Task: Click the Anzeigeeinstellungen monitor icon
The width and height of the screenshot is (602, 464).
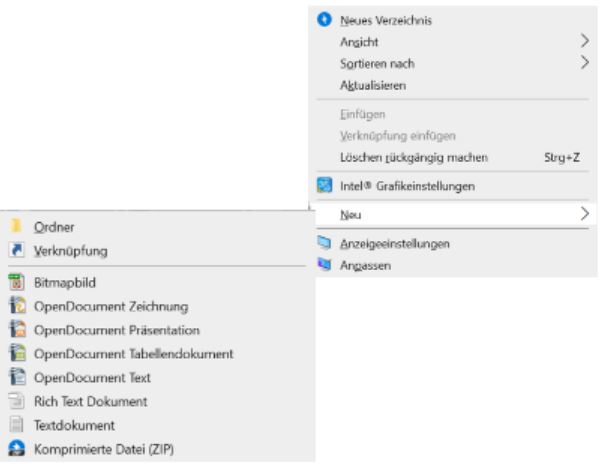Action: tap(324, 243)
